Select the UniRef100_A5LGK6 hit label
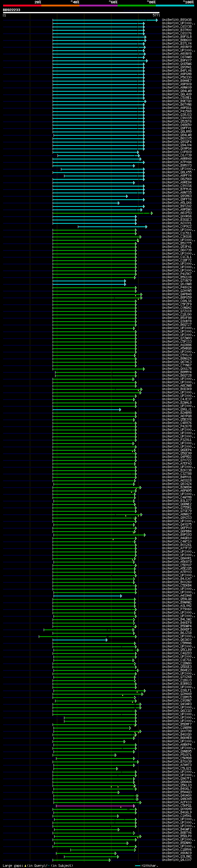 (x=177, y=203)
